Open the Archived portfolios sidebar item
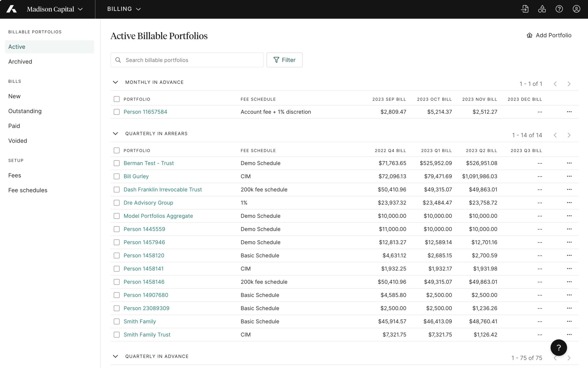Screen dimensions: 588x368 pyautogui.click(x=20, y=62)
